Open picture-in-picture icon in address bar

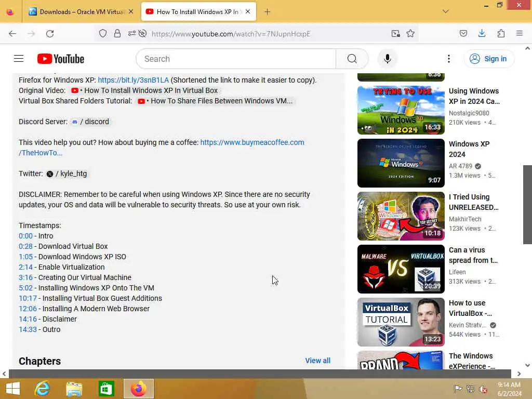pyautogui.click(x=395, y=33)
